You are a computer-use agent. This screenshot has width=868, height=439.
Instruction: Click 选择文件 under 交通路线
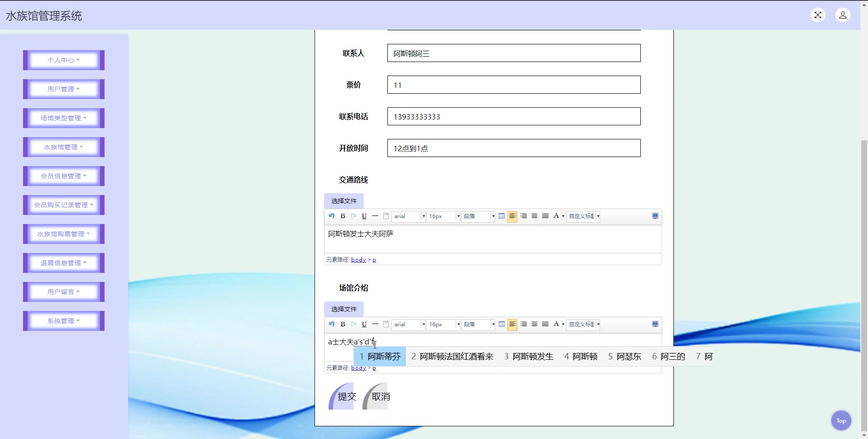(344, 201)
